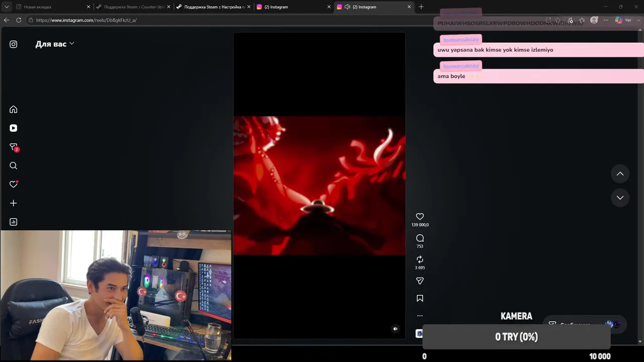
Task: Open the browser profile avatar
Action: tap(594, 20)
